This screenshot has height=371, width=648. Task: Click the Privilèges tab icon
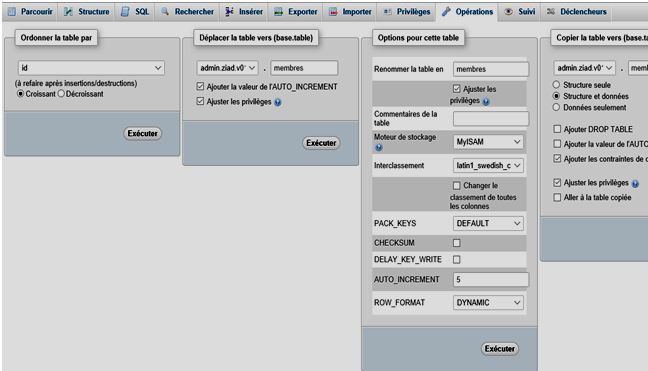[x=387, y=12]
